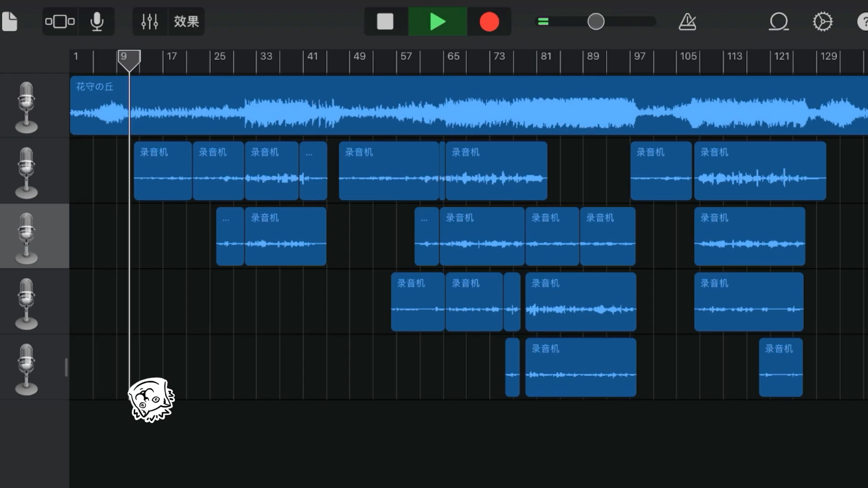This screenshot has height=488, width=868.
Task: Select the 花守の丘 track microphone icon
Action: tap(27, 107)
